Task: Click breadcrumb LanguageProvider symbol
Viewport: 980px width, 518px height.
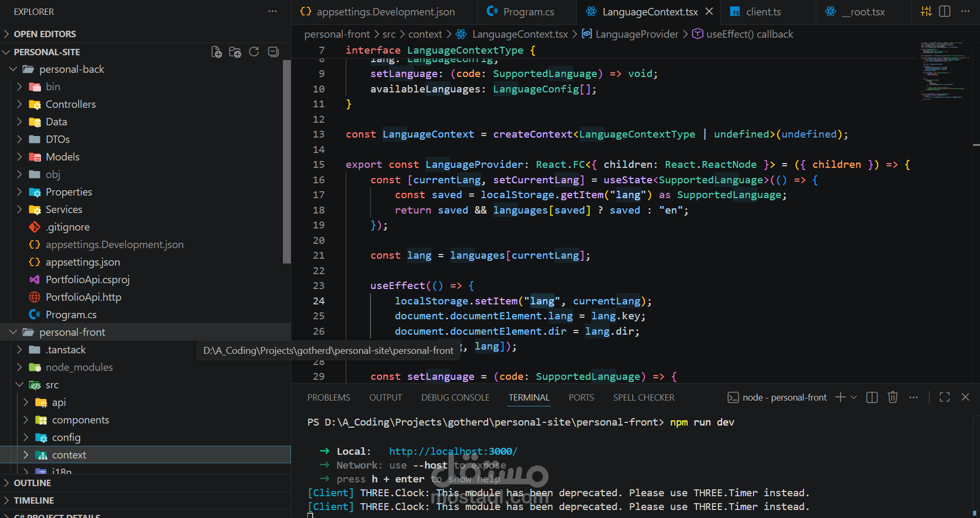Action: (630, 34)
